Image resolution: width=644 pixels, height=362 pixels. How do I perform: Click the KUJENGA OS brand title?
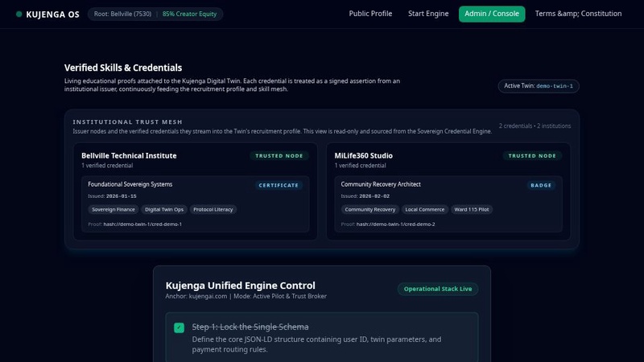click(52, 14)
